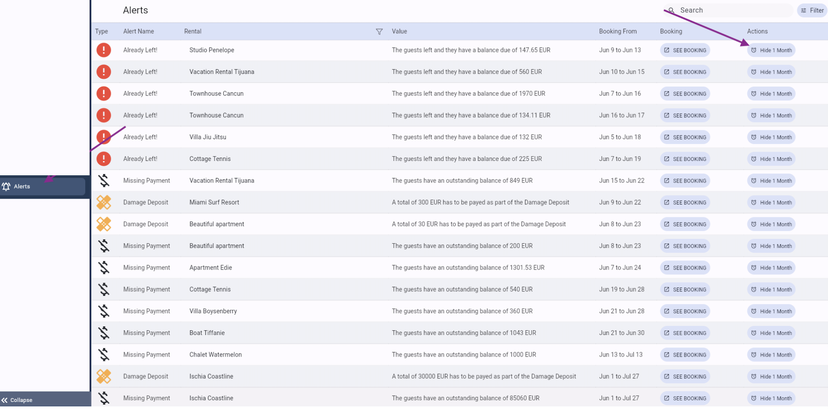The image size is (828, 409).
Task: Click the Jun 21 to Jun 30 booking dates
Action: pos(622,332)
